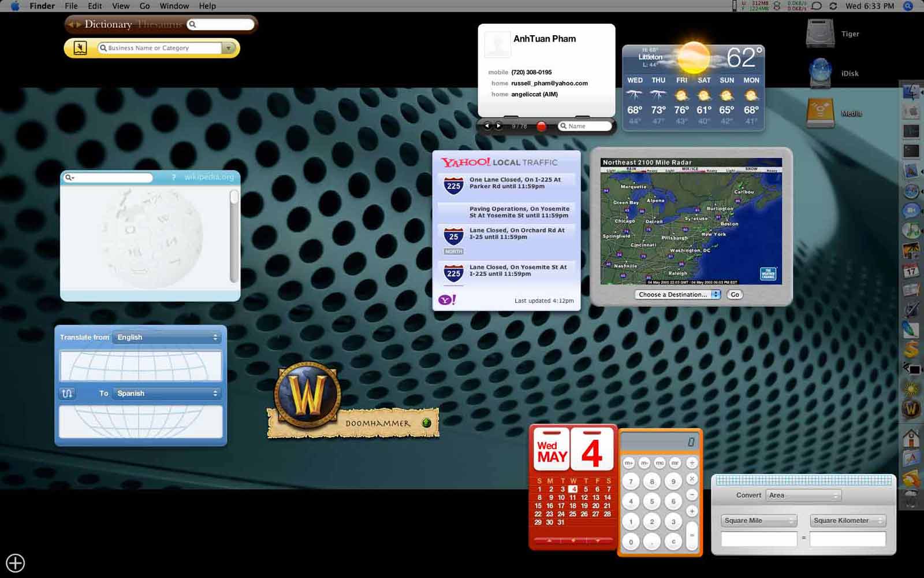Click the Phone Book widget yellow pages icon

click(x=80, y=48)
